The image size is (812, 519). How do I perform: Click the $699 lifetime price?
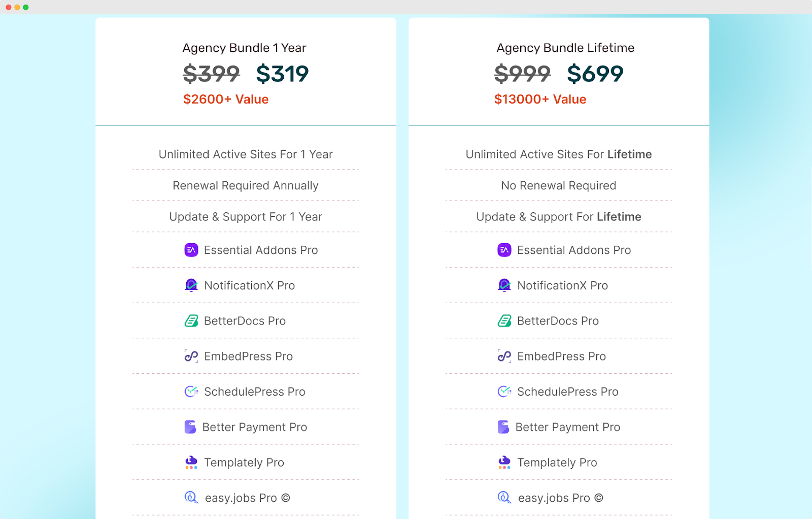[x=595, y=74]
